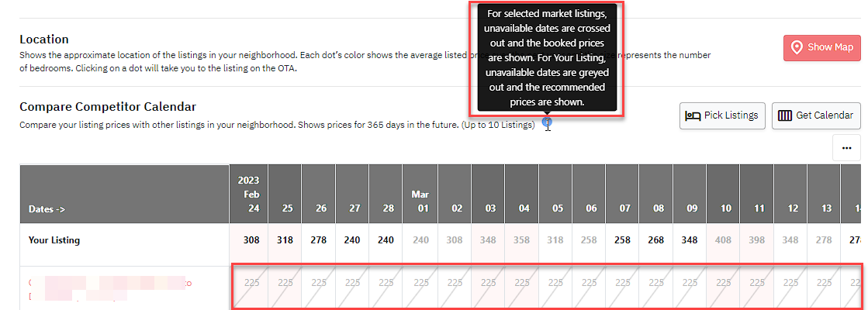Viewport: 868px width, 310px height.
Task: Click the bed icon beside Pick Listings
Action: click(x=693, y=116)
